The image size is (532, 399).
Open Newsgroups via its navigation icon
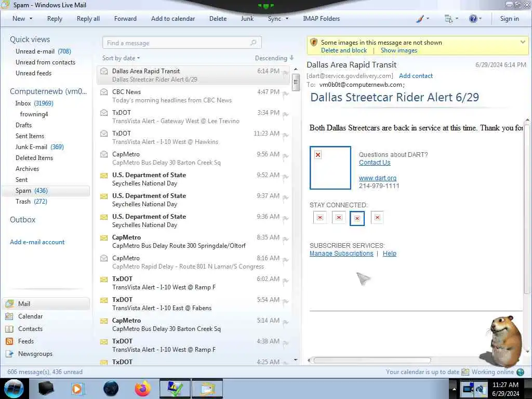[x=9, y=354]
